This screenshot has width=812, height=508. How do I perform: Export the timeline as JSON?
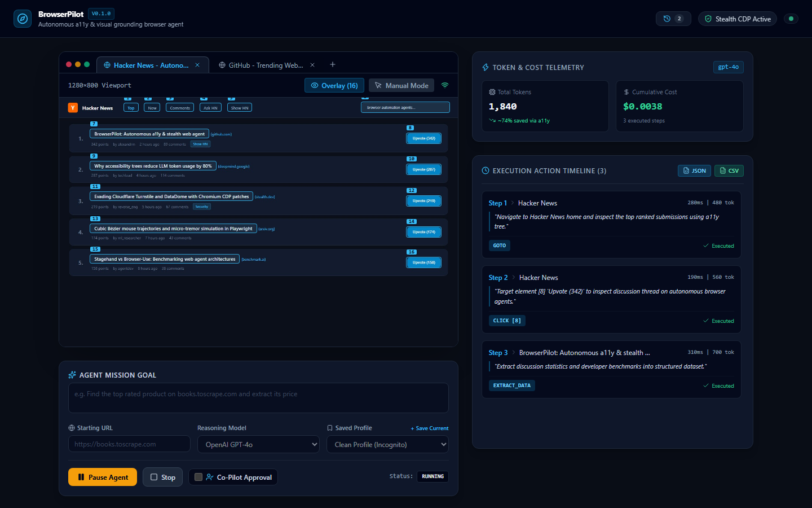[694, 170]
